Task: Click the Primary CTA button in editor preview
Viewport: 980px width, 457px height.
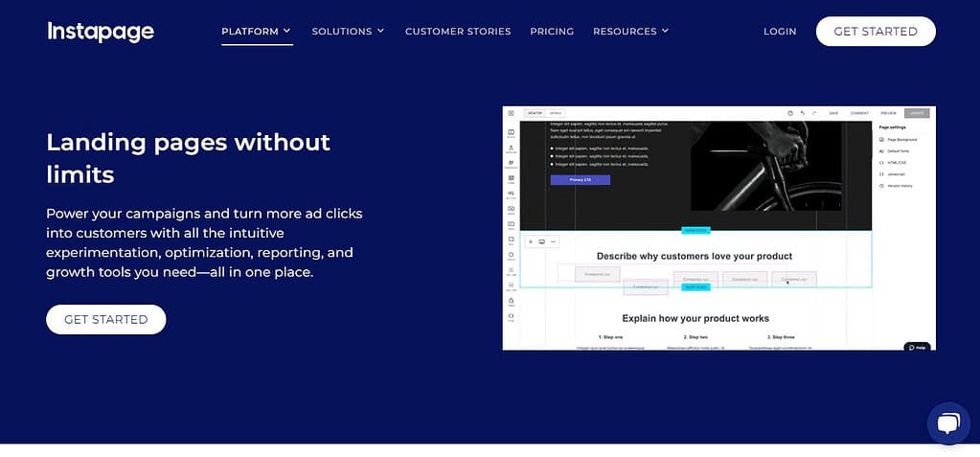Action: click(x=580, y=180)
